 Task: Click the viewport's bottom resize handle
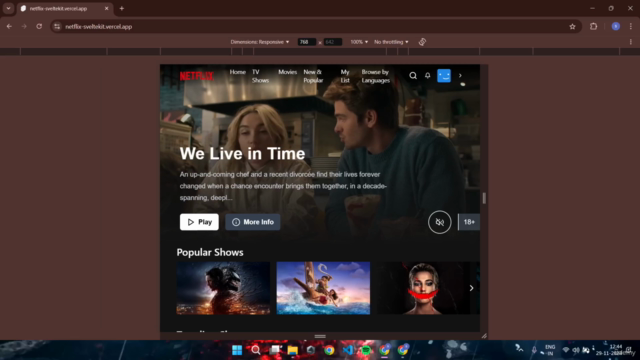(x=320, y=336)
